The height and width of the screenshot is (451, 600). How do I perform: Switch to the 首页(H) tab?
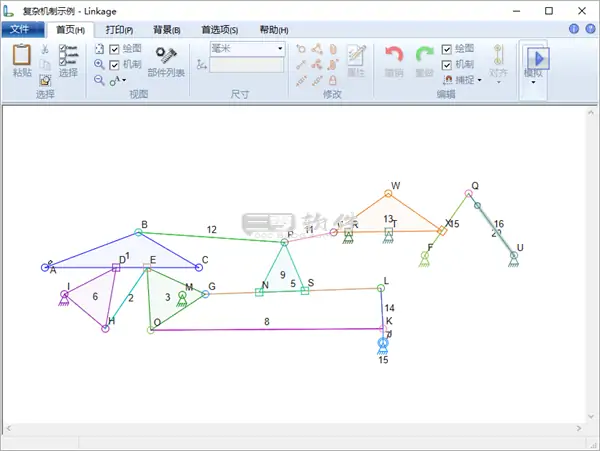coord(70,30)
